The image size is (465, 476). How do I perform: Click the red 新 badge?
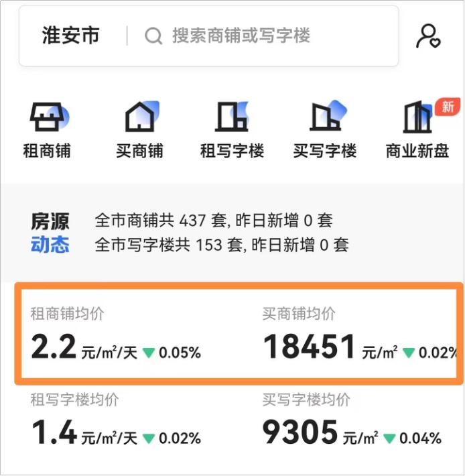point(448,107)
